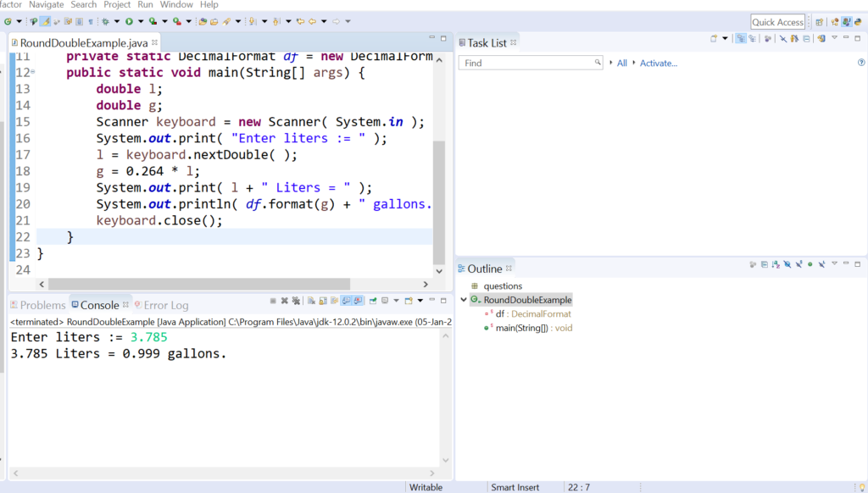The height and width of the screenshot is (493, 868).
Task: Open a new Console view
Action: coord(408,304)
